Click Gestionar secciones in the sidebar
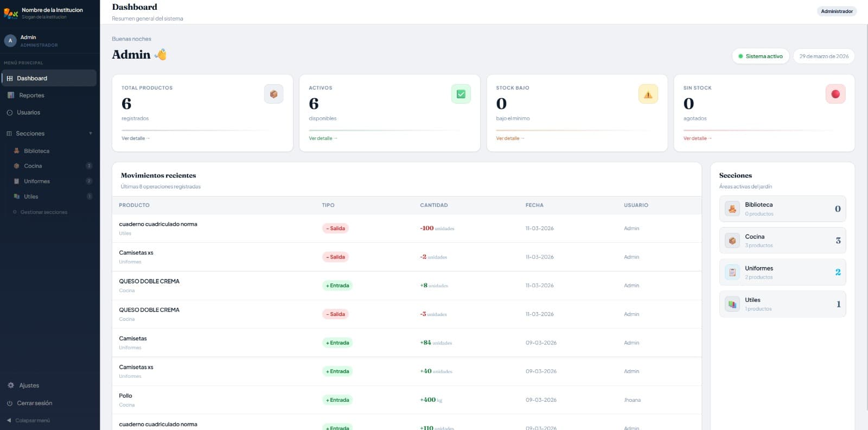The image size is (868, 430). (x=43, y=212)
